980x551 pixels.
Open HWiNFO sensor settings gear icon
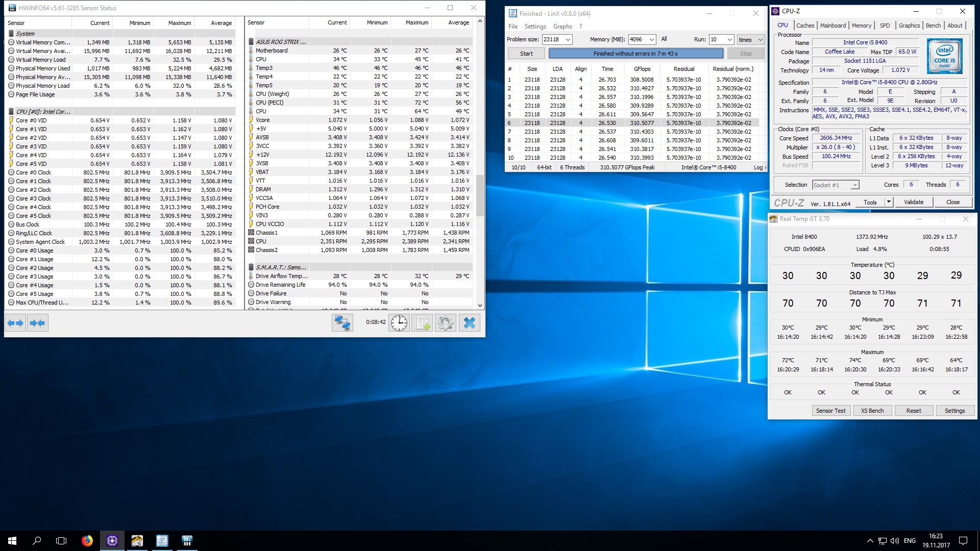point(446,323)
